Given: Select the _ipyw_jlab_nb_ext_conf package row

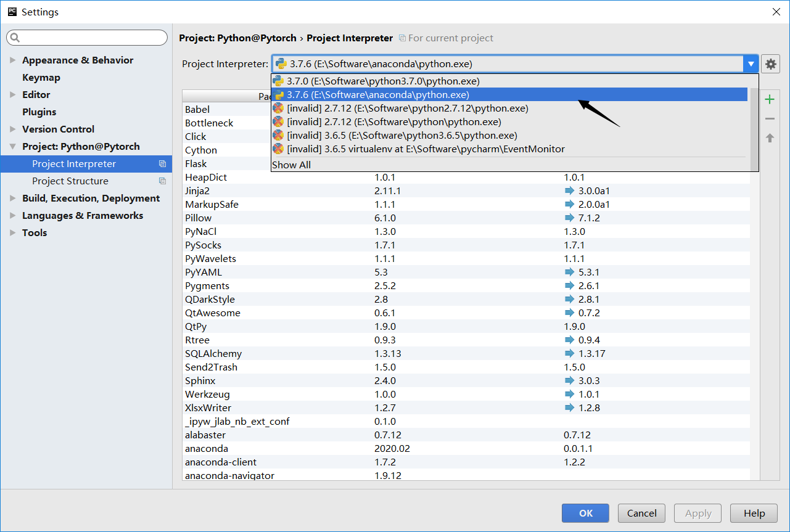Looking at the screenshot, I should pos(466,421).
